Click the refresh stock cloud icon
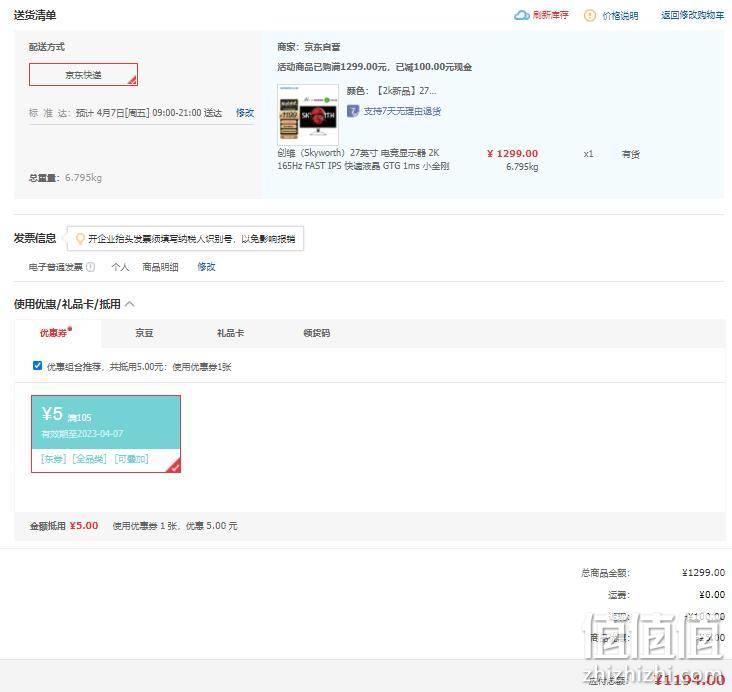The image size is (732, 692). tap(521, 15)
